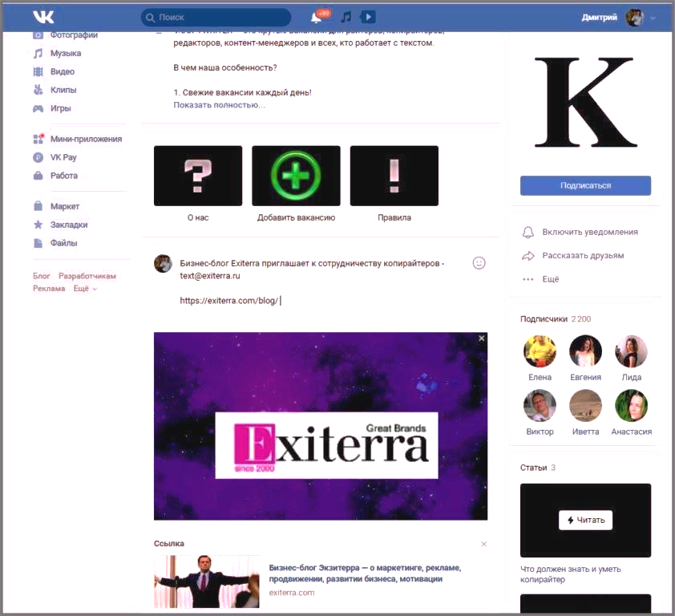Expand the profile menu arrow

click(653, 18)
